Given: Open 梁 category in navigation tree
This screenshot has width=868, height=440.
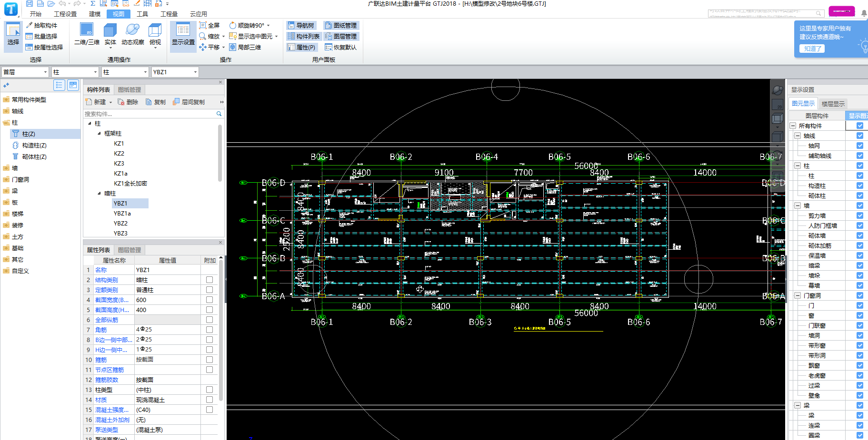Looking at the screenshot, I should point(15,191).
